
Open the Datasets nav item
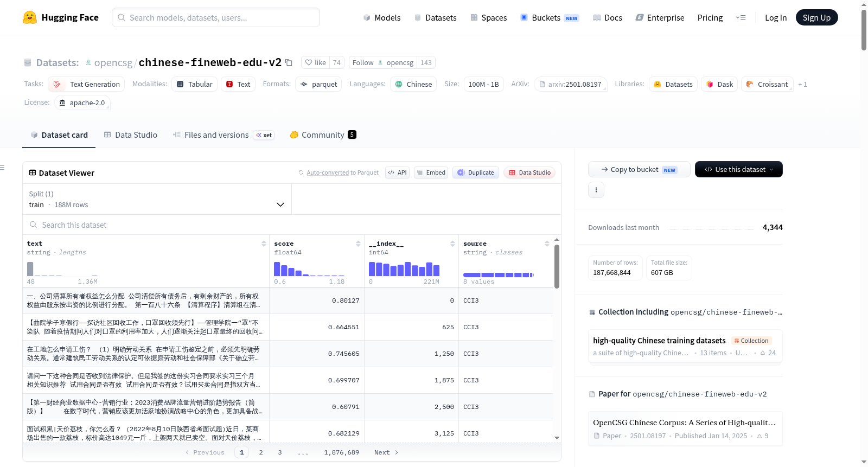pos(435,17)
